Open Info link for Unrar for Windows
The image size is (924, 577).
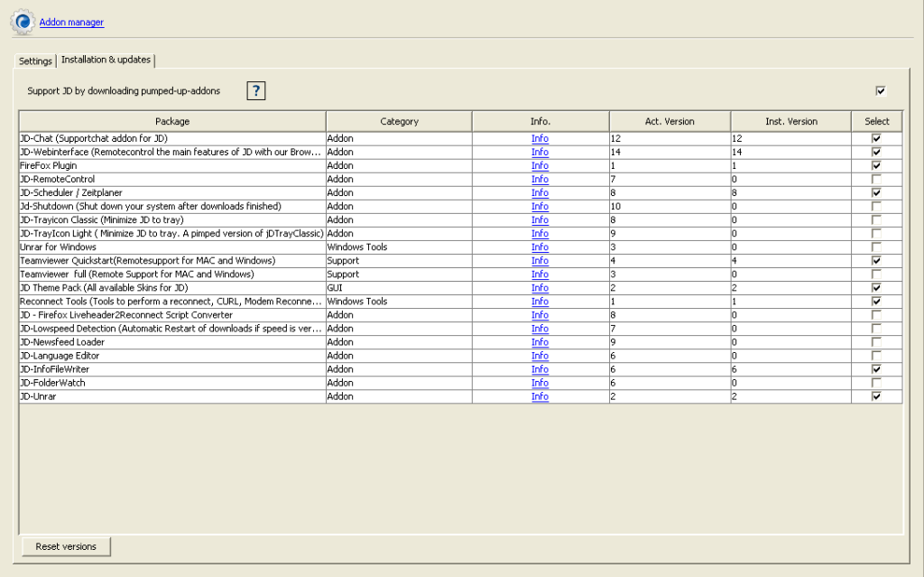tap(540, 247)
